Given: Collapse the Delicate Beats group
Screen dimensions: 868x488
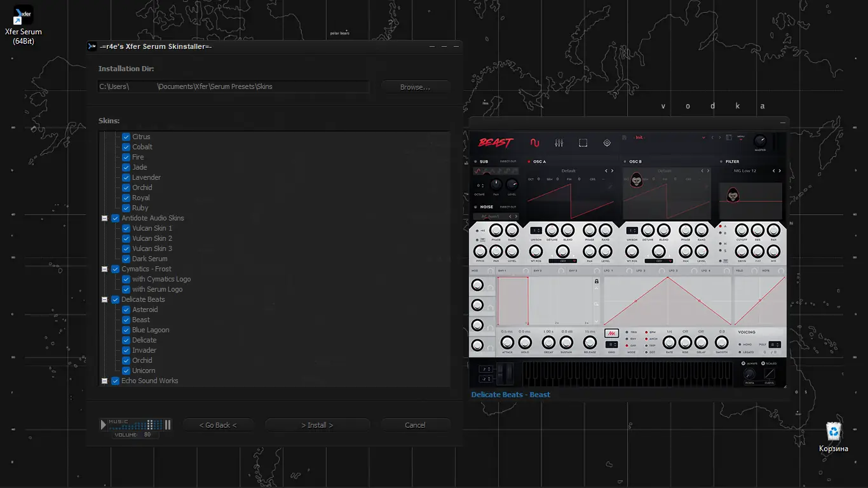Looking at the screenshot, I should coord(105,299).
